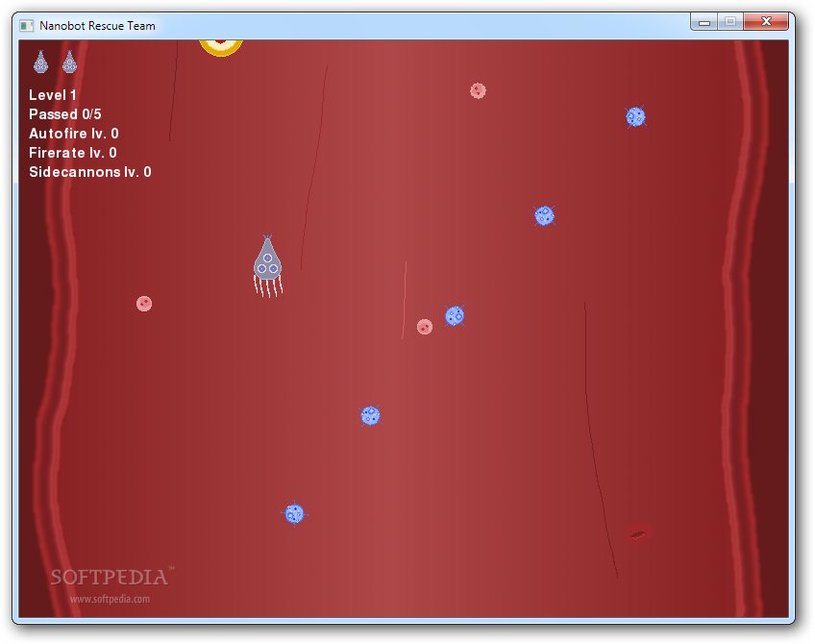Viewport: 815px width, 644px height.
Task: Click the 'Nanobot Rescue Team' window title
Action: pyautogui.click(x=97, y=25)
